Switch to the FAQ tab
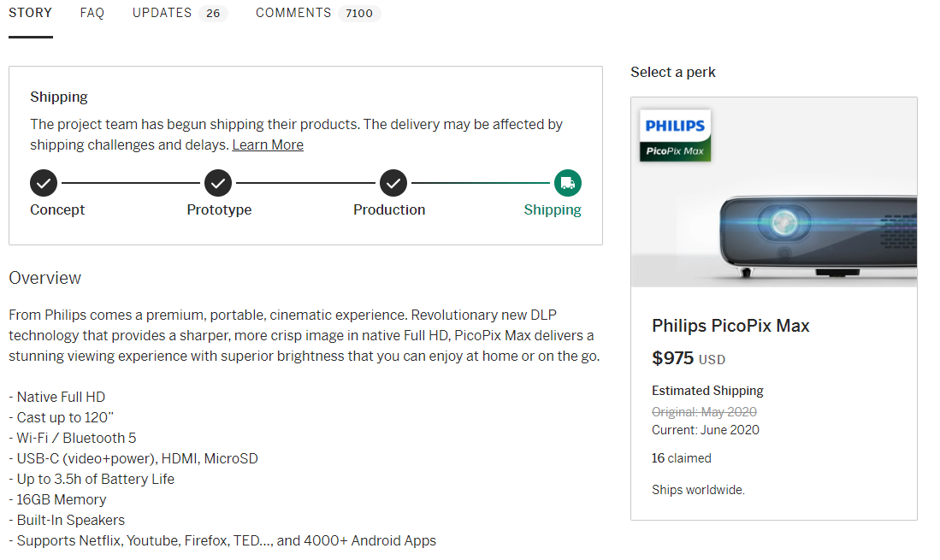This screenshot has width=940, height=560. 92,13
